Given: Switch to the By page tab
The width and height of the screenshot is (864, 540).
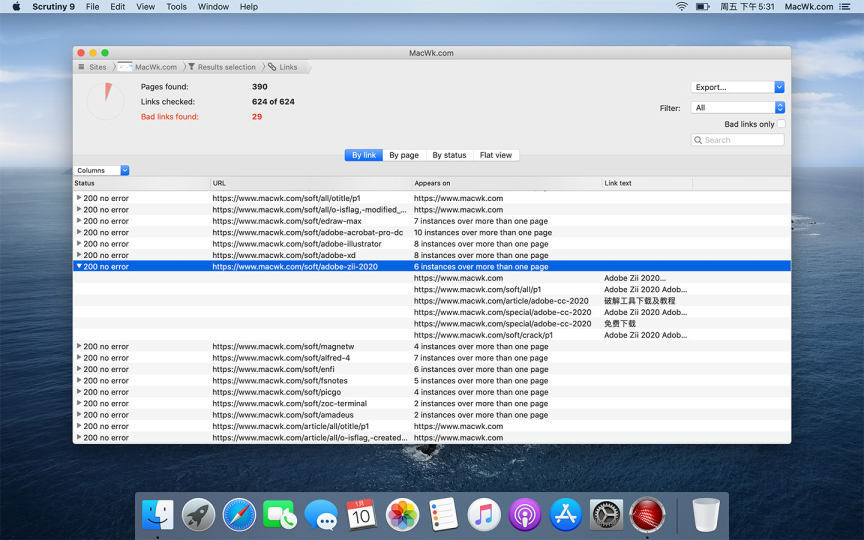Looking at the screenshot, I should point(404,155).
